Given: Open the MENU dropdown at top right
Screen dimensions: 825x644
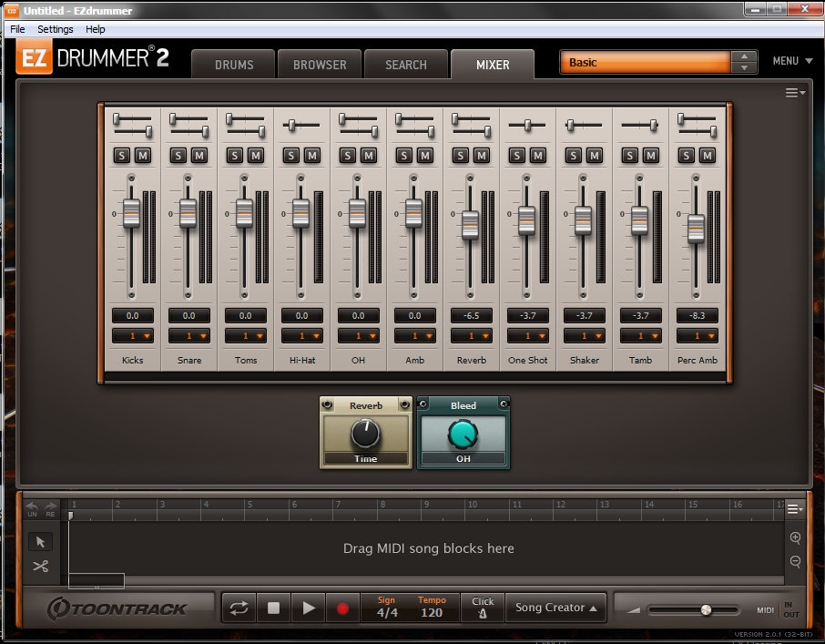Looking at the screenshot, I should (791, 60).
